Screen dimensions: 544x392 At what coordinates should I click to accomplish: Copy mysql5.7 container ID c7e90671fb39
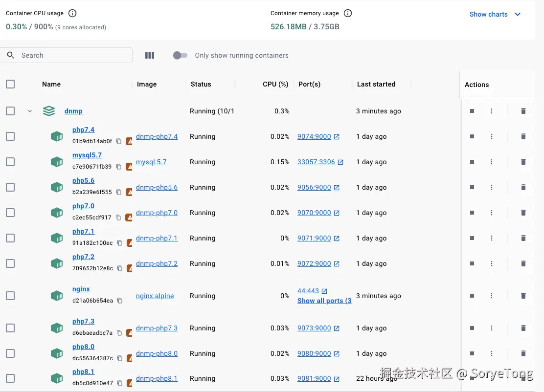tap(119, 167)
